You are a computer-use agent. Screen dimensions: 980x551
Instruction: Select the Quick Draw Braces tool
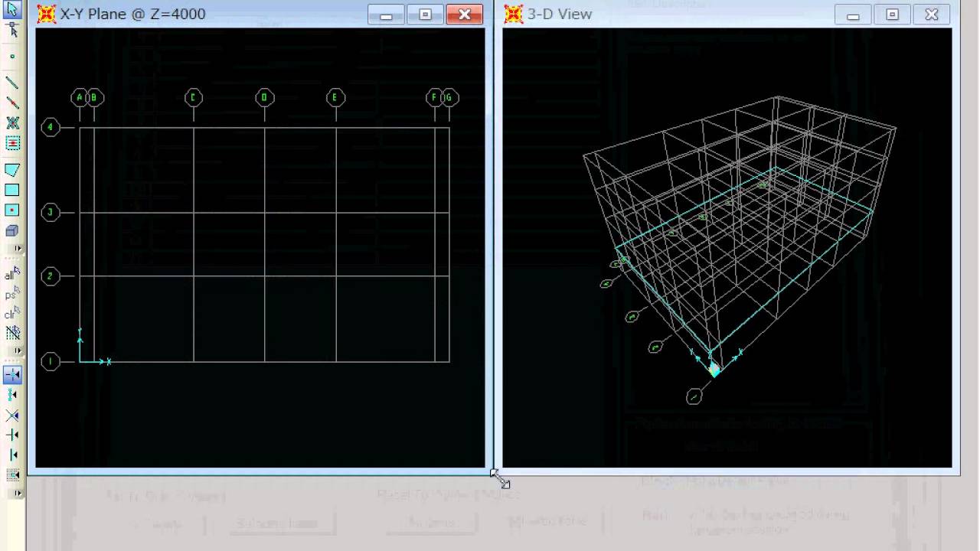click(12, 122)
